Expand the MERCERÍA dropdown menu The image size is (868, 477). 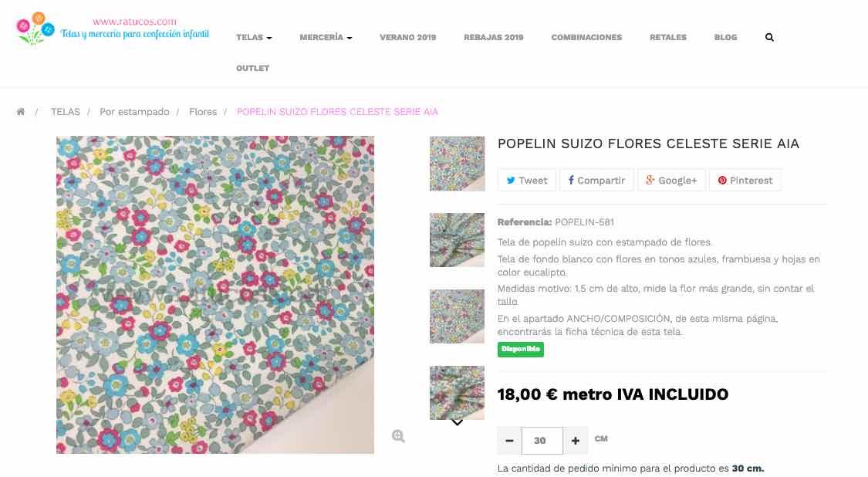[326, 37]
